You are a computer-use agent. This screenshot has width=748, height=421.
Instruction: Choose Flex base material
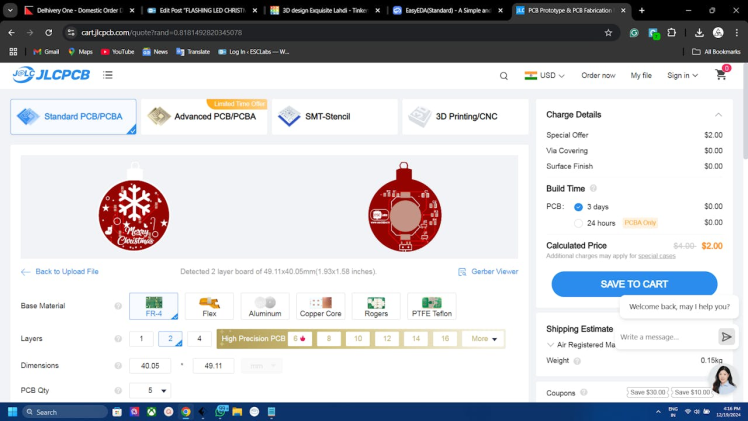point(209,306)
